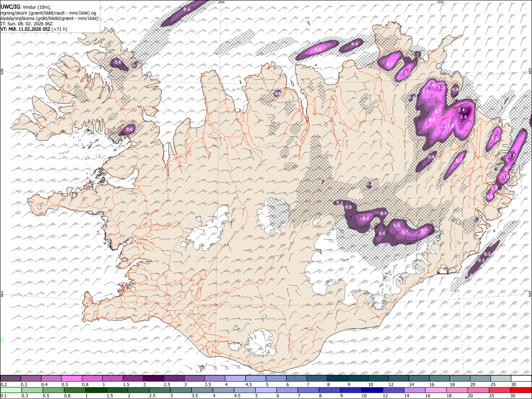Click the '15W' longitude label
This screenshot has width=532, height=399.
(440, 2)
